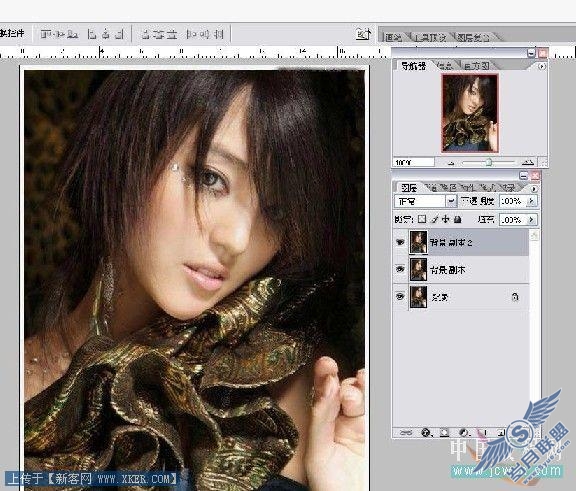This screenshot has width=576, height=491.
Task: Open Bridge file browser icon in options bar
Action: (x=363, y=34)
